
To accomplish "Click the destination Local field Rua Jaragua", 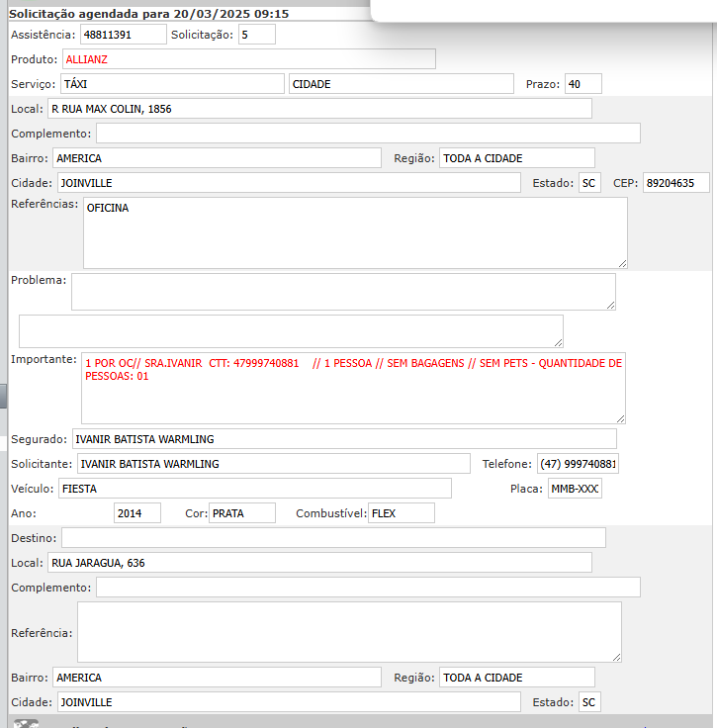I will 318,563.
